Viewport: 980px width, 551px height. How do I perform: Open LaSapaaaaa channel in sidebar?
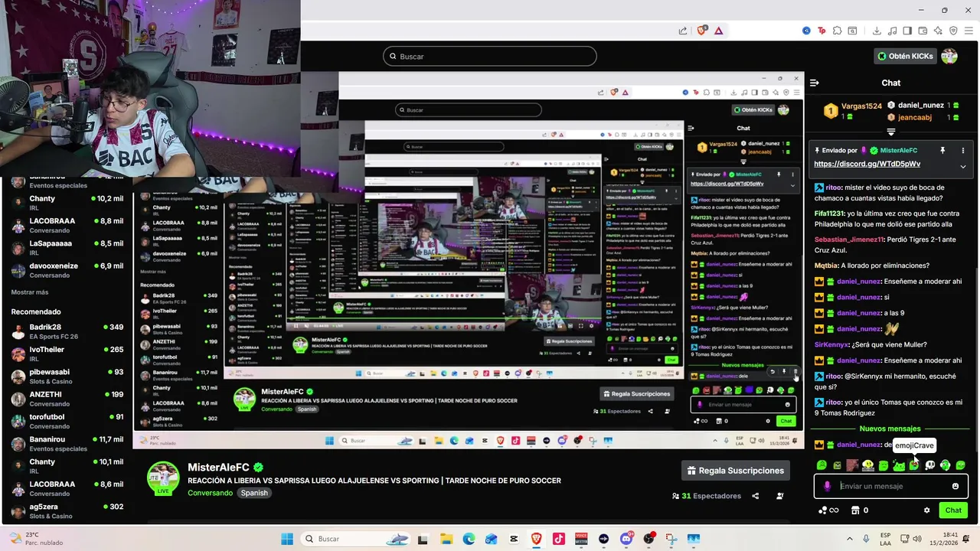click(x=67, y=248)
